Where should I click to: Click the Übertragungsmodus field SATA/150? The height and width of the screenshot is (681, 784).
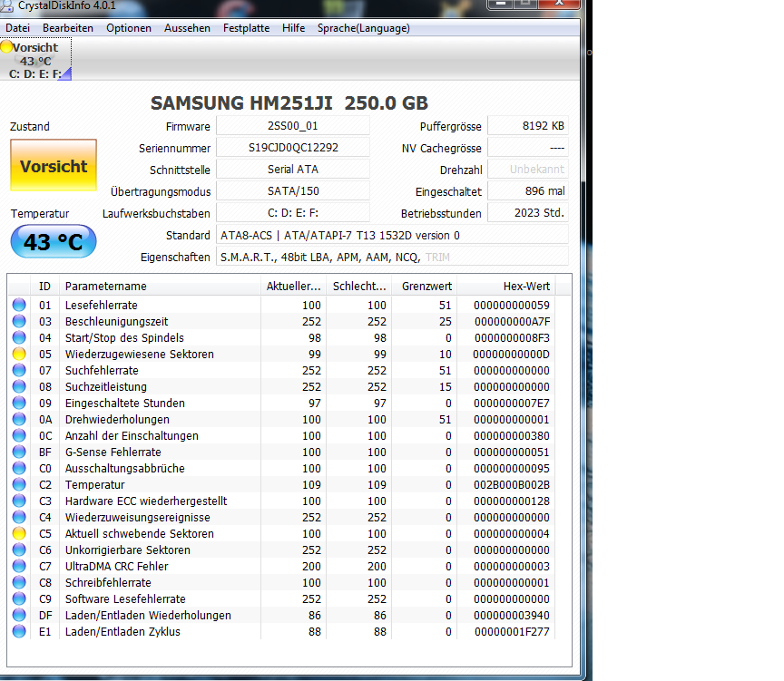coord(293,190)
